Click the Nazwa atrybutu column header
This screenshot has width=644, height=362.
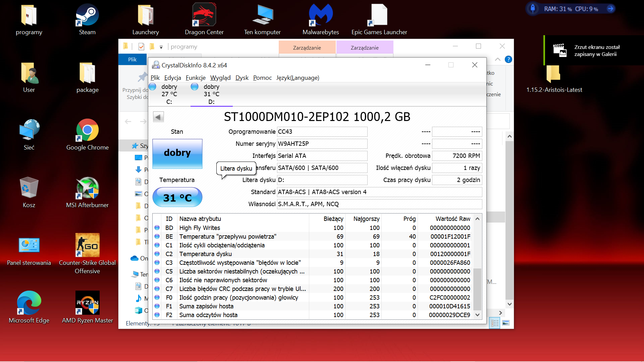tap(243, 219)
